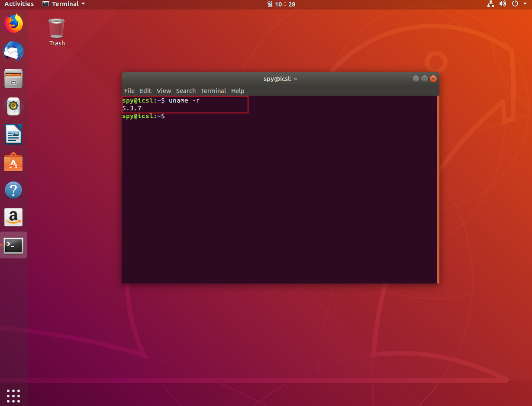The width and height of the screenshot is (532, 406).
Task: Open the terminal Edit menu
Action: (x=145, y=91)
